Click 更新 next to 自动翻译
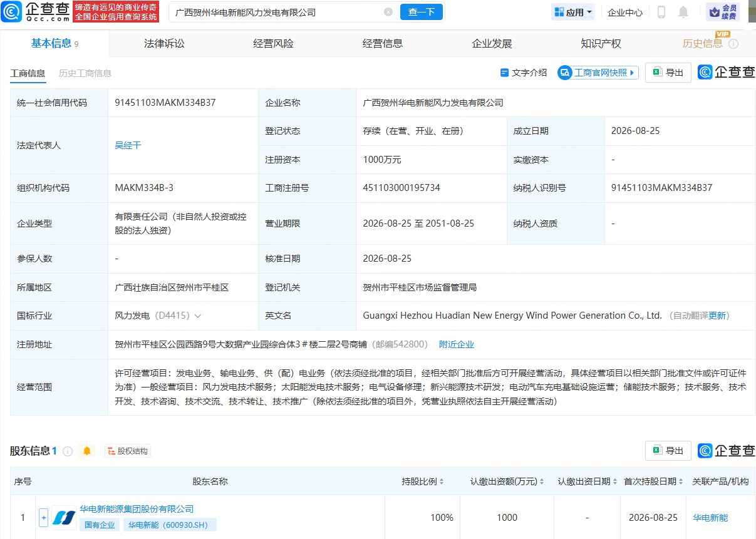This screenshot has height=539, width=756. click(717, 316)
